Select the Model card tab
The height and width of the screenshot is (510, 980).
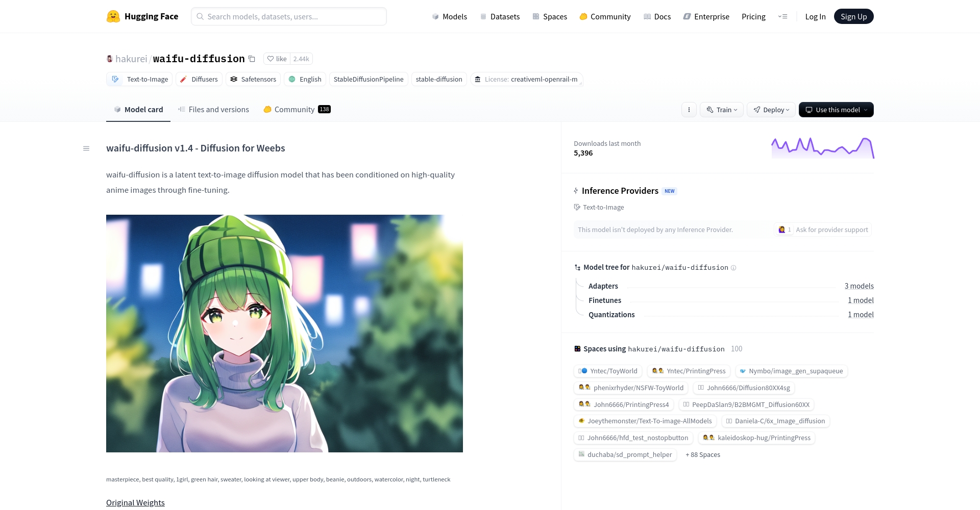138,109
